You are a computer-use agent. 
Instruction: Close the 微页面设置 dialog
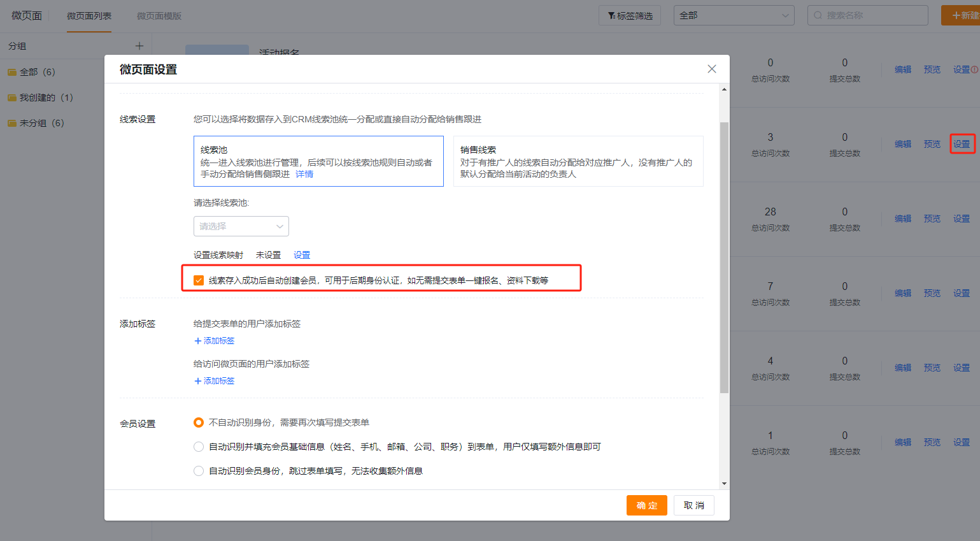point(712,69)
